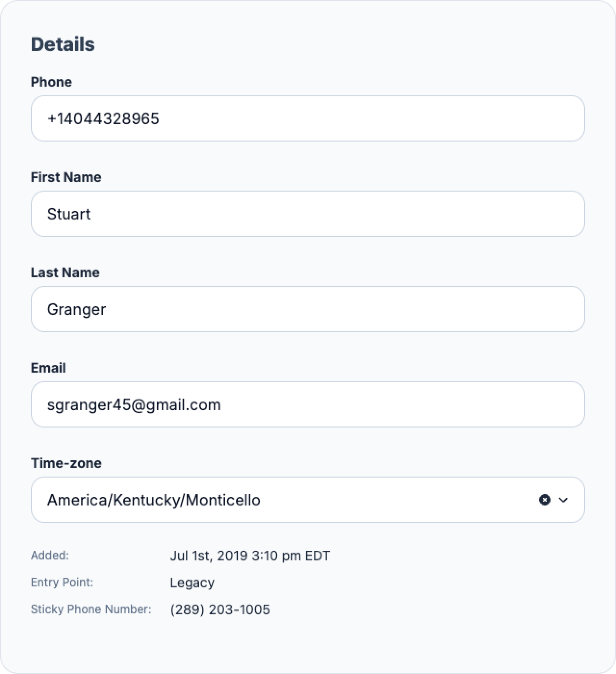The height and width of the screenshot is (674, 616).
Task: Click the Email label
Action: click(48, 368)
